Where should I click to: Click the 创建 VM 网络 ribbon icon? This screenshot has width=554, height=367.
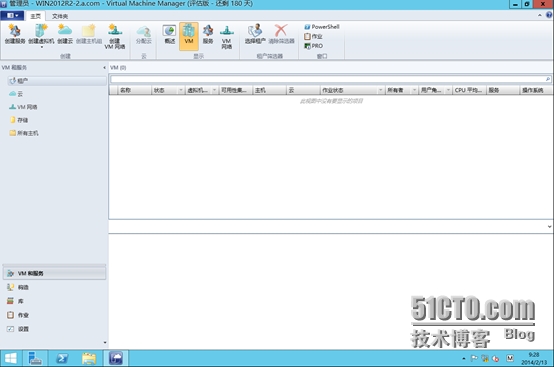tap(115, 36)
